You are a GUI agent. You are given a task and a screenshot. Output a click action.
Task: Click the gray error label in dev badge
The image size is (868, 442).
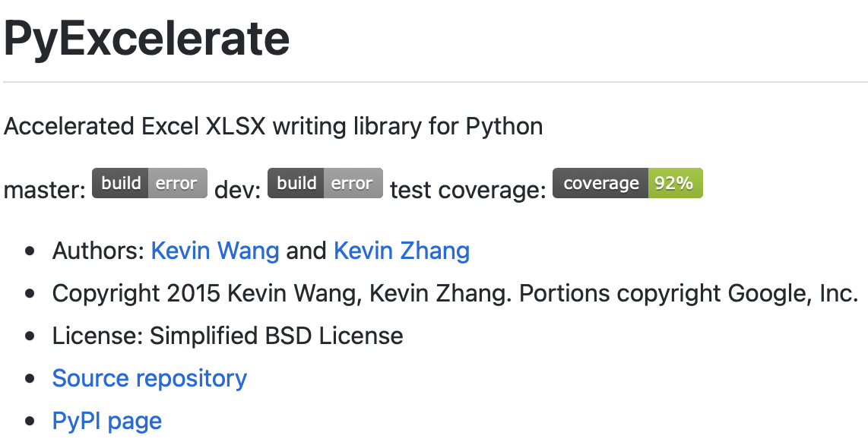click(353, 183)
